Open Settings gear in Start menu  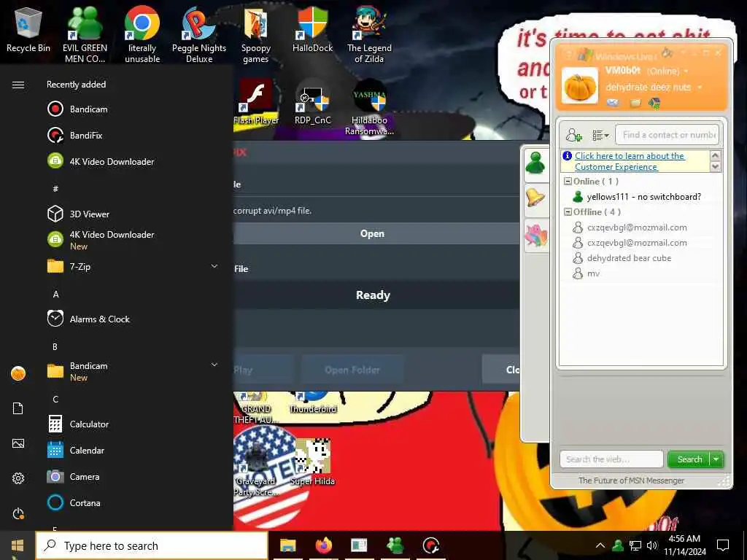(18, 478)
